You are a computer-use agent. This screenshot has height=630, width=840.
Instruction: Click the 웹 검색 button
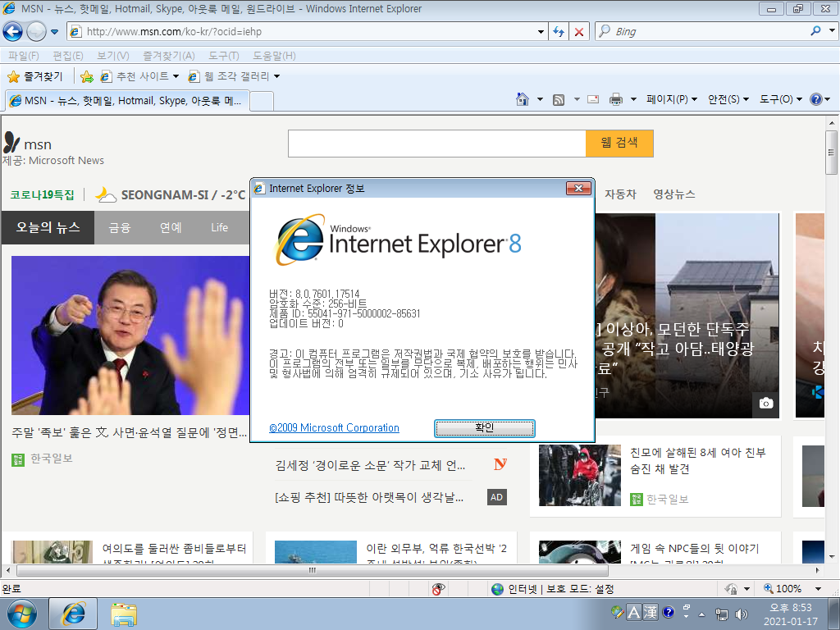pos(619,144)
